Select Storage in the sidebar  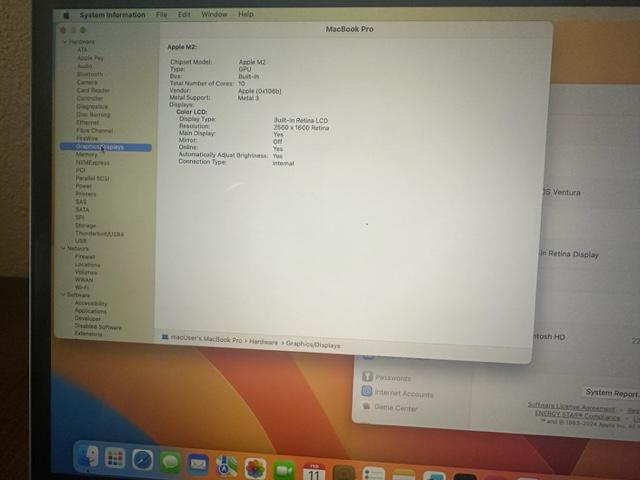tap(85, 225)
